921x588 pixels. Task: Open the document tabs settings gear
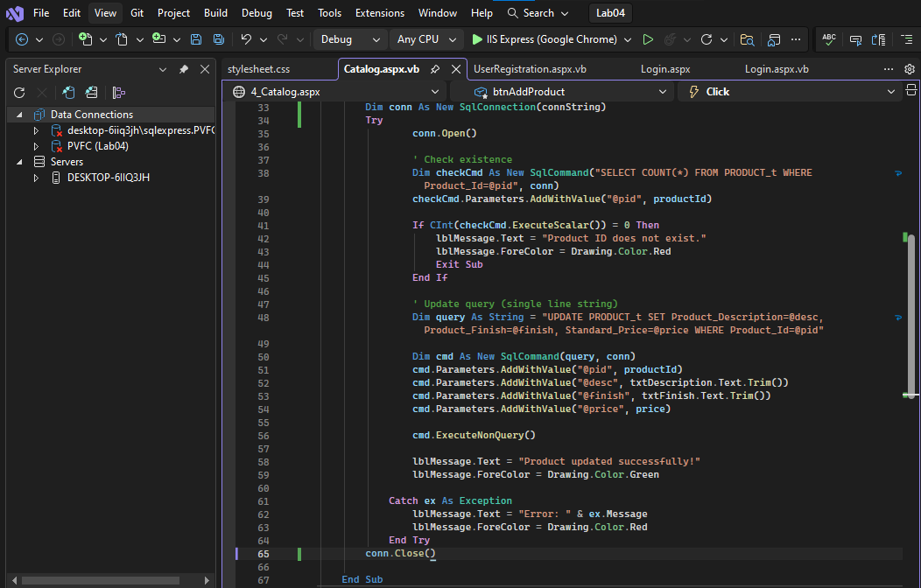pyautogui.click(x=910, y=69)
